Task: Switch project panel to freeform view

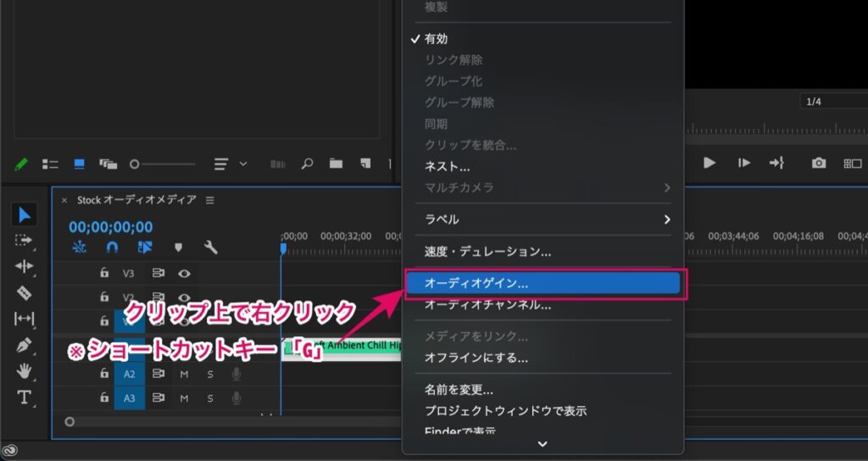Action: [x=108, y=164]
